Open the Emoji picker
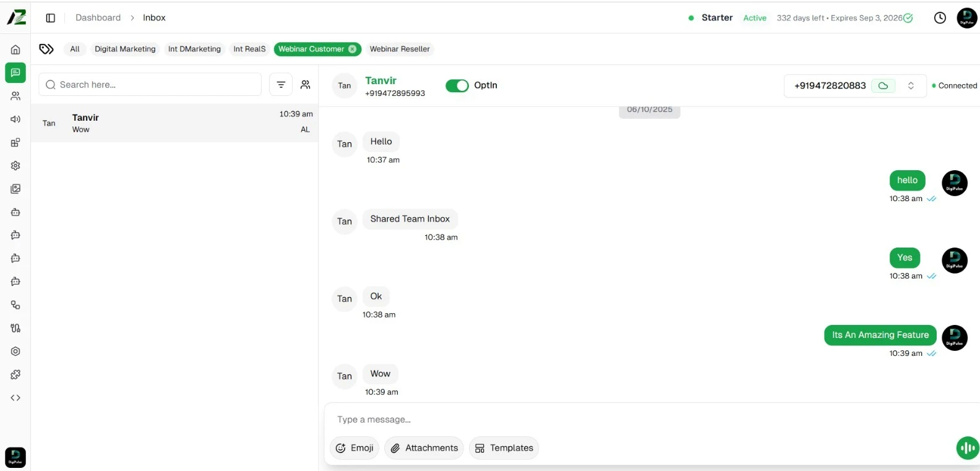Screen dimensions: 980x471 click(355, 448)
